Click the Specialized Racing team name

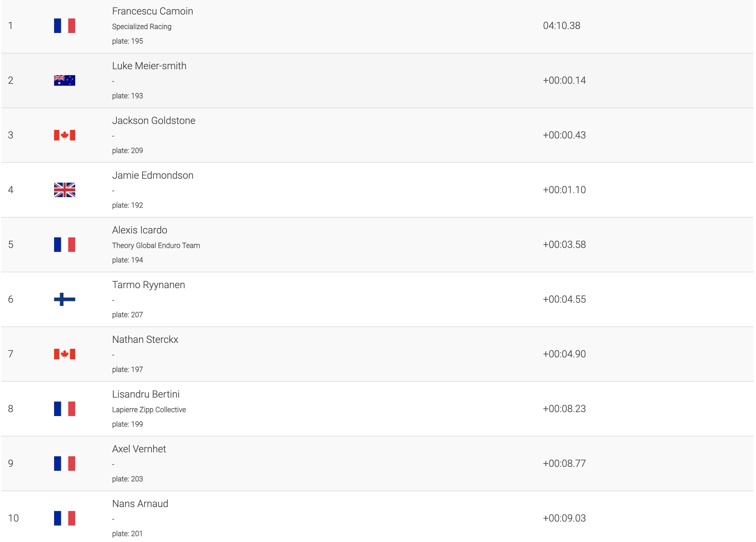click(x=141, y=27)
